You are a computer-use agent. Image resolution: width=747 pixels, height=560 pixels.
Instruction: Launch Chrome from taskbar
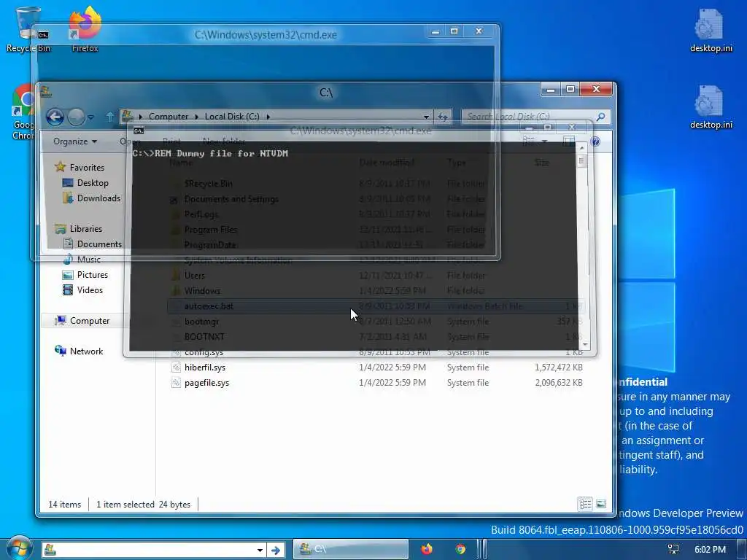click(460, 549)
